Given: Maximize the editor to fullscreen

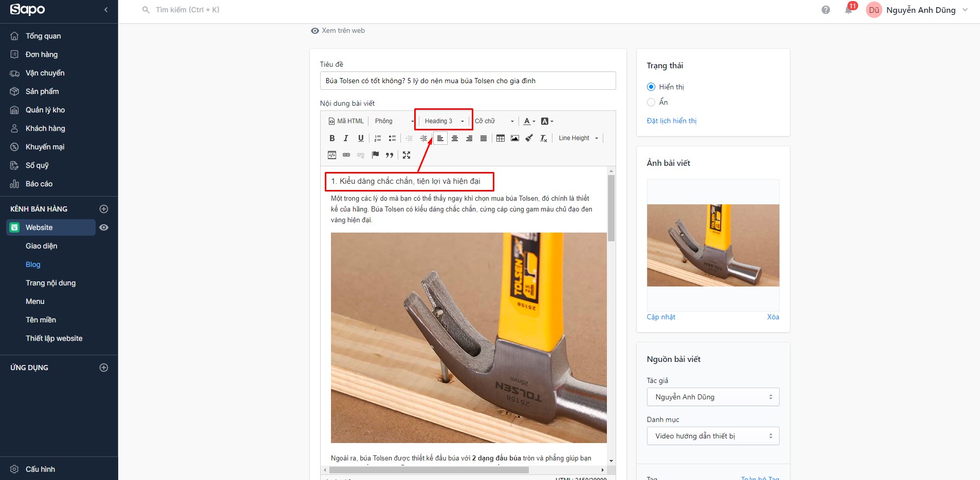Looking at the screenshot, I should (x=406, y=155).
